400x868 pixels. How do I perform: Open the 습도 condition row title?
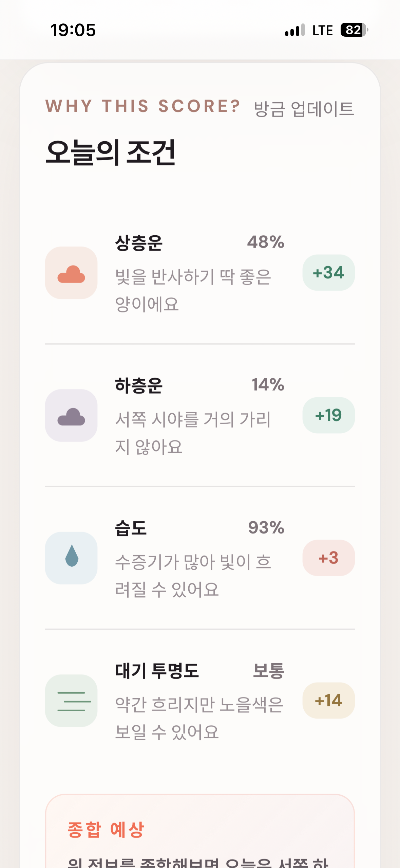coord(131,528)
